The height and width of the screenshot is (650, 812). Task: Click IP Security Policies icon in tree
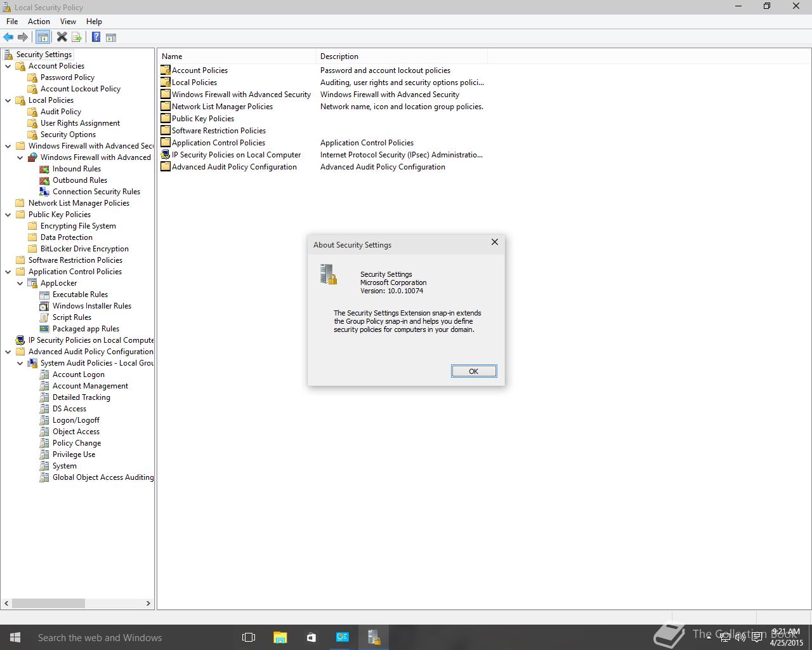click(x=20, y=340)
